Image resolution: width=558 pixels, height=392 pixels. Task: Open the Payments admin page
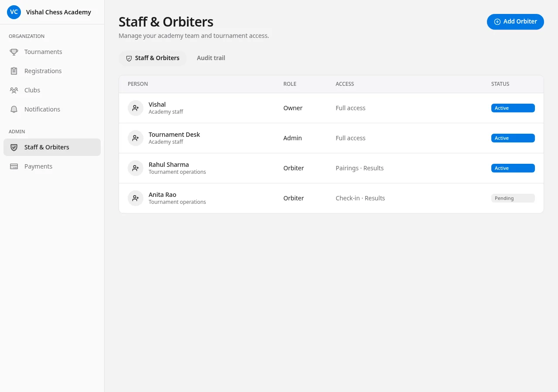pos(52,166)
